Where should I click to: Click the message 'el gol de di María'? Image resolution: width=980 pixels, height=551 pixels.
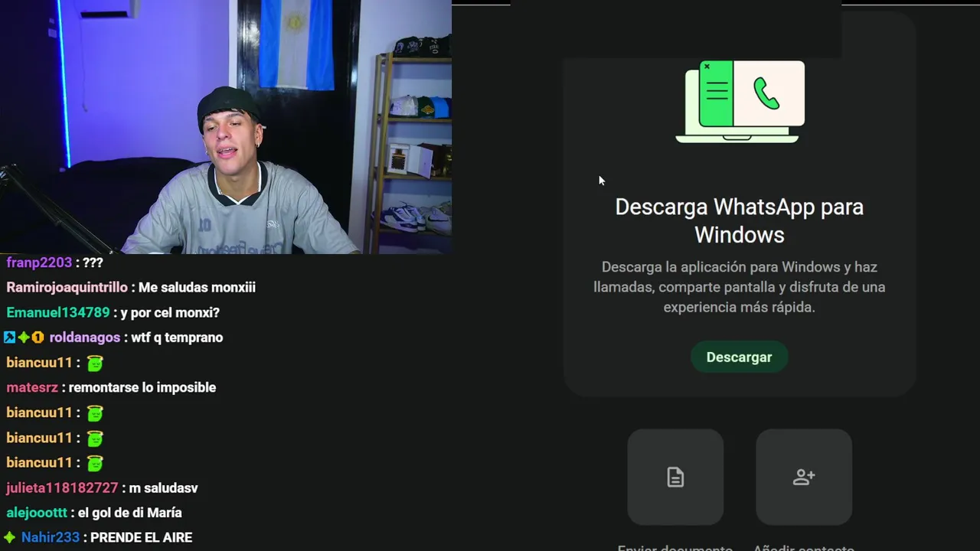tap(130, 514)
